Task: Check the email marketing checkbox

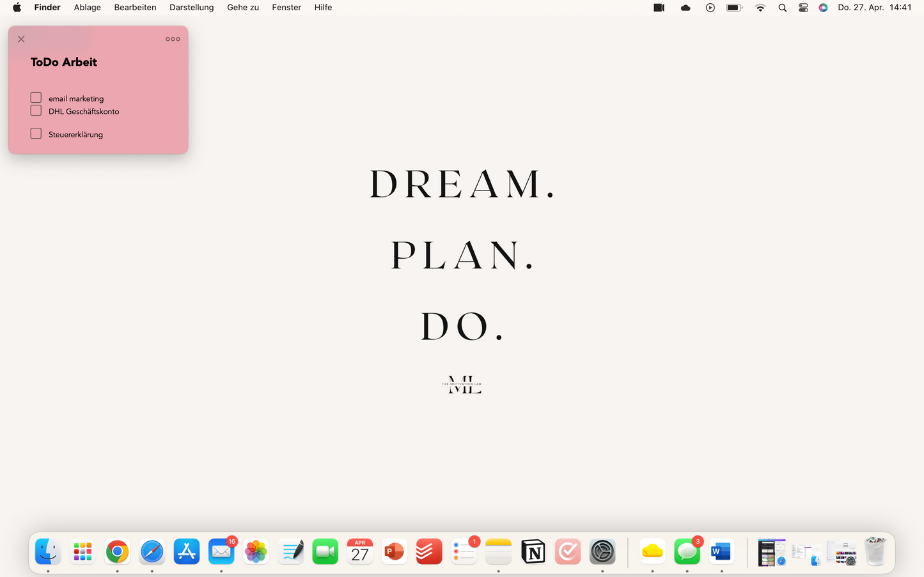Action: pyautogui.click(x=36, y=98)
